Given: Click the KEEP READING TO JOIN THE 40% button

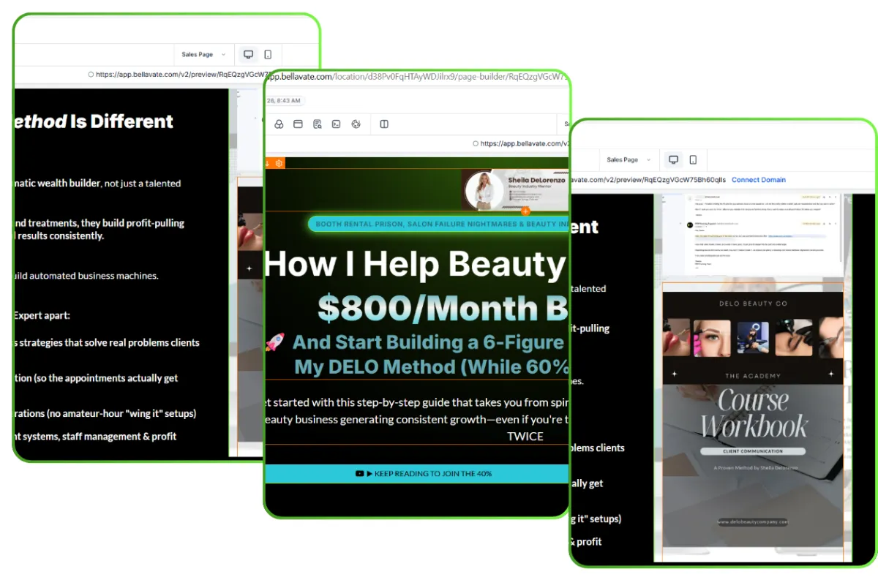Looking at the screenshot, I should 417,474.
